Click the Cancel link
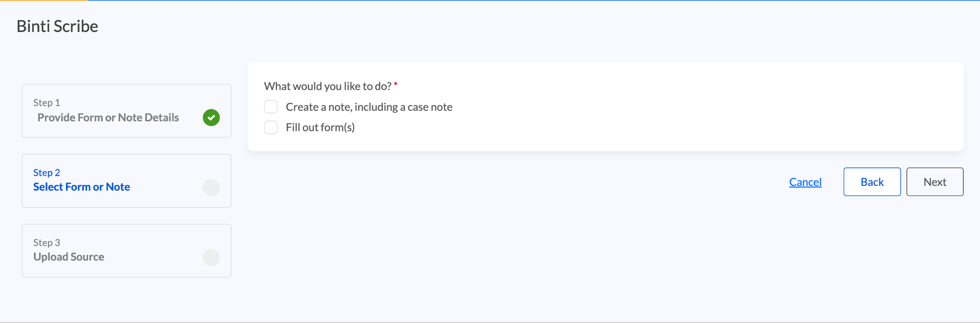Image resolution: width=980 pixels, height=323 pixels. (x=805, y=182)
